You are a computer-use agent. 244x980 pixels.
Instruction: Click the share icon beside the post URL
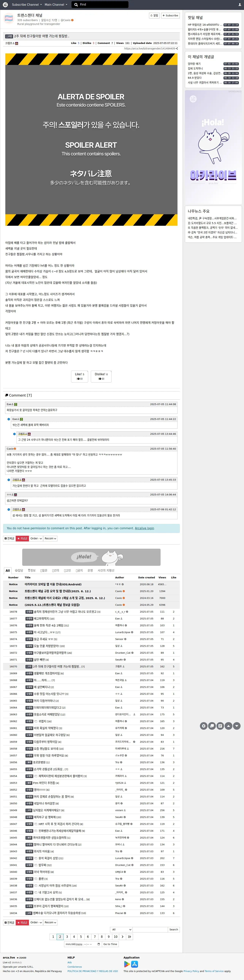[x=177, y=49]
